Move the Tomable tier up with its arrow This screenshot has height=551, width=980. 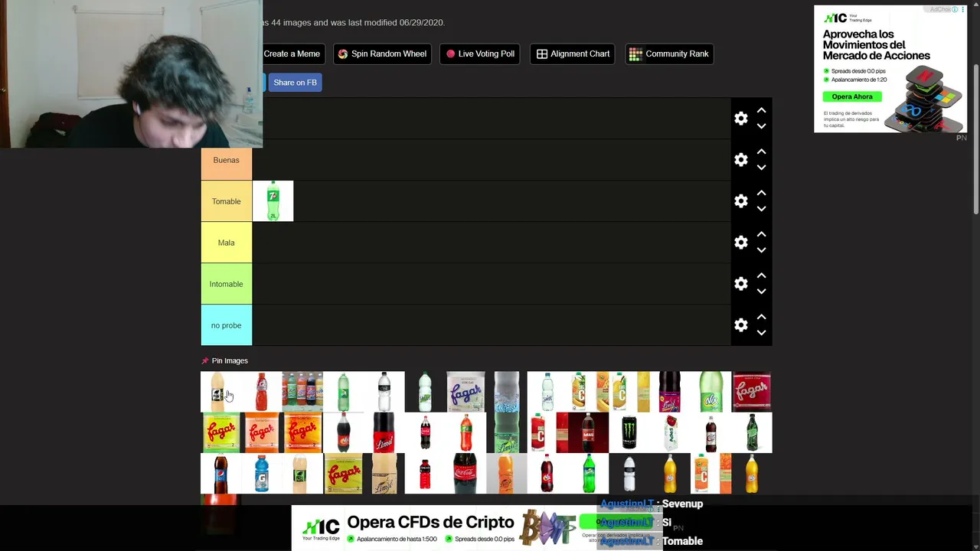[x=761, y=193]
